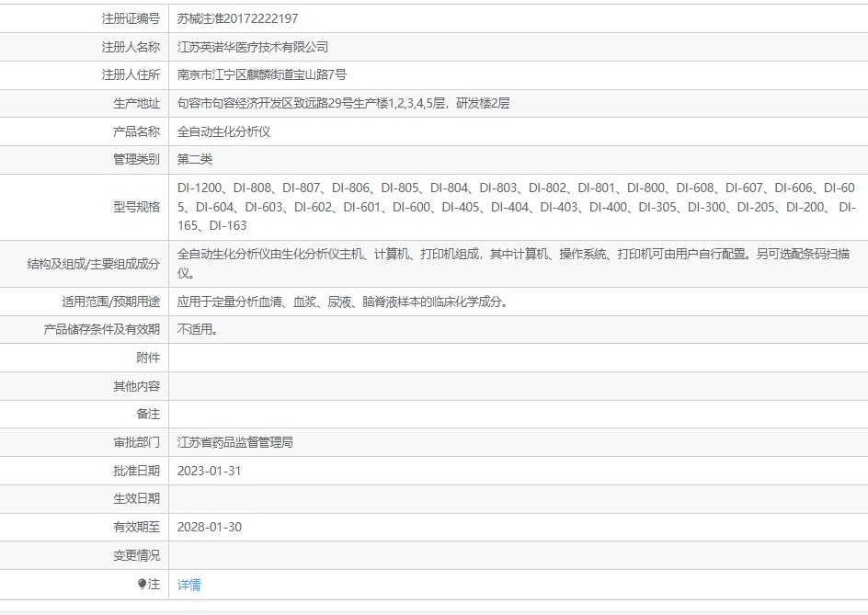
Task: Select the production address starting 句容市句容经济开发区
Action: [x=343, y=104]
